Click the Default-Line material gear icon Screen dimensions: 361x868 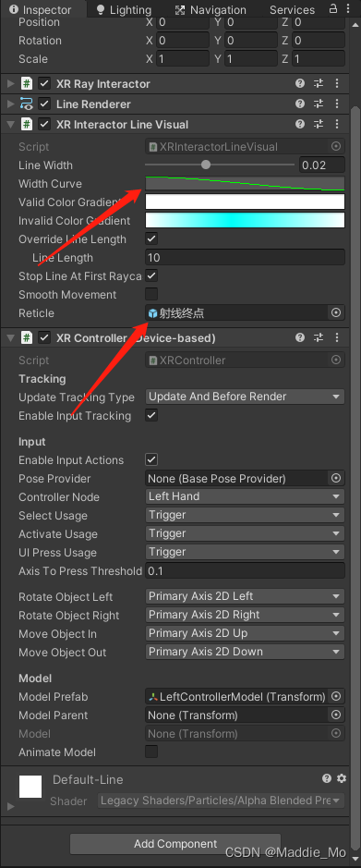pyautogui.click(x=342, y=778)
